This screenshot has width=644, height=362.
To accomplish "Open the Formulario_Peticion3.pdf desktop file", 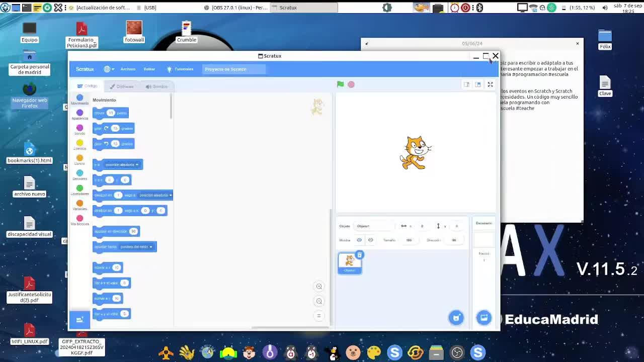I will [82, 35].
